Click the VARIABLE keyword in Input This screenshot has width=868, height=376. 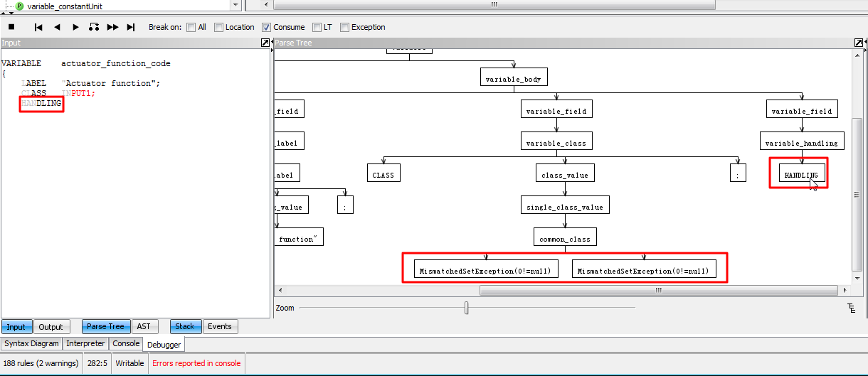pos(21,63)
